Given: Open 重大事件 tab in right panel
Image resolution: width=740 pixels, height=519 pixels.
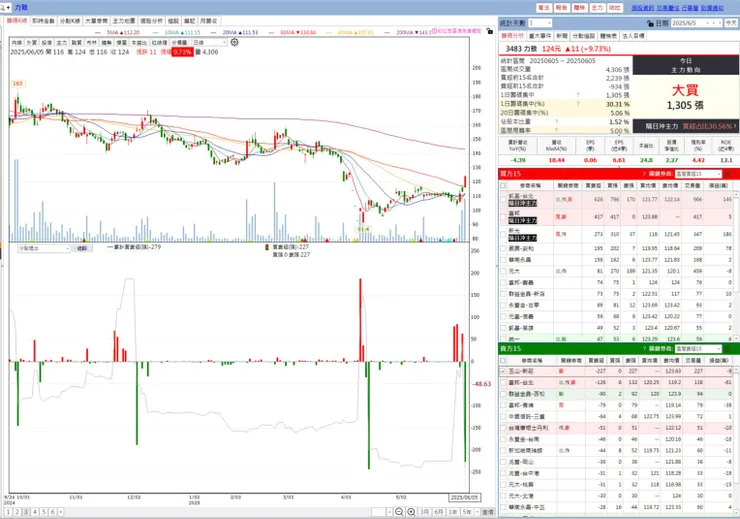Looking at the screenshot, I should coord(540,36).
